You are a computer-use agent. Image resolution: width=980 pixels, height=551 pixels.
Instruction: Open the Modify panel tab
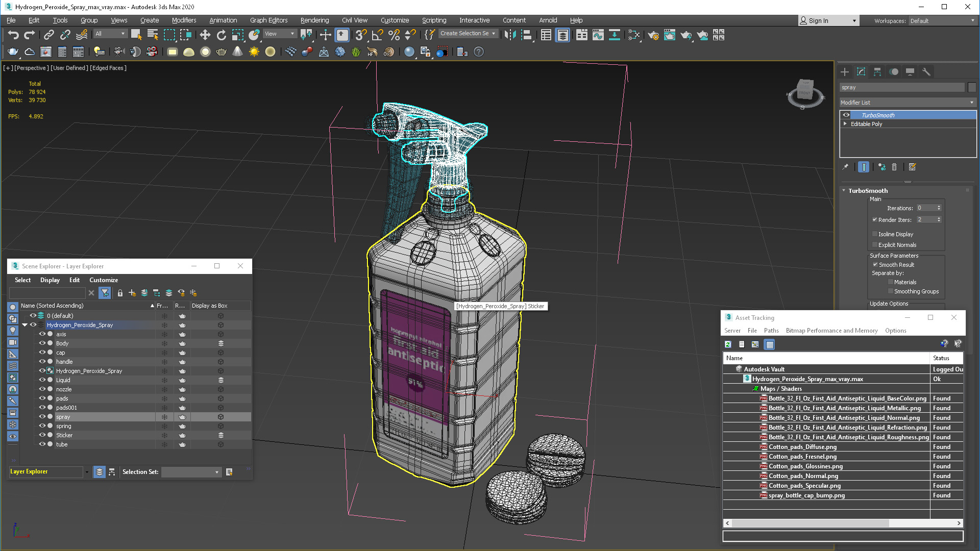[x=861, y=72]
